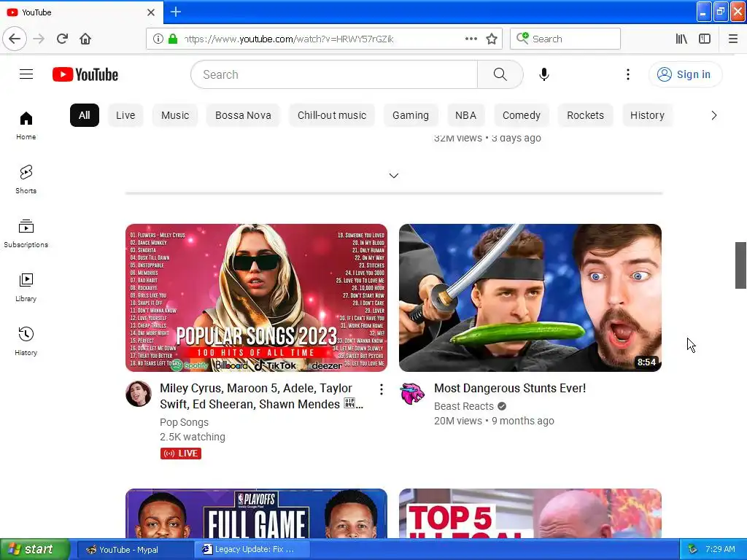Screen dimensions: 747x560
Task: Switch to Legacy Update taskbar window
Action: pos(252,550)
